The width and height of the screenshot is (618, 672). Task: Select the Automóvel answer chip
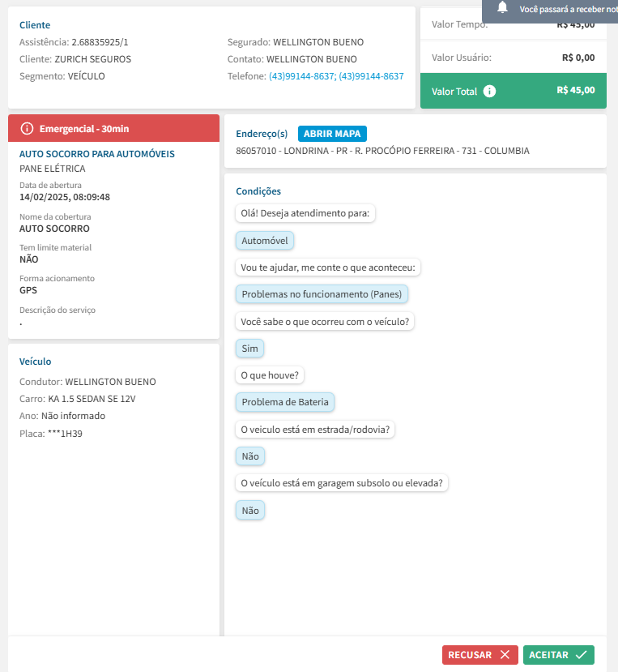265,241
